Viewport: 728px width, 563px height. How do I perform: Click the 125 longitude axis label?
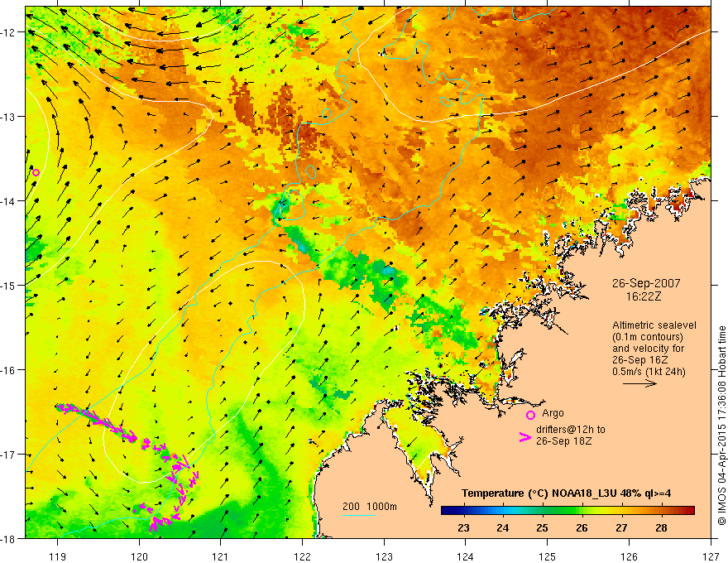tap(548, 556)
